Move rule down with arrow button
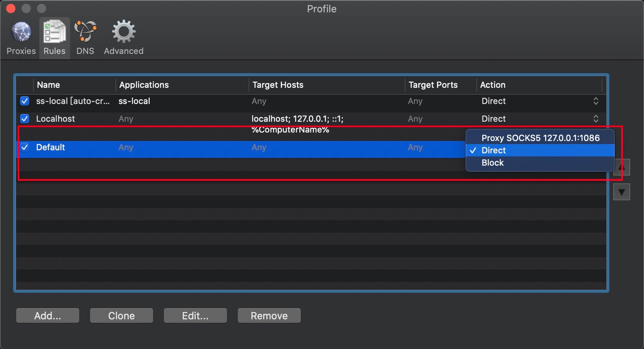 (x=621, y=192)
